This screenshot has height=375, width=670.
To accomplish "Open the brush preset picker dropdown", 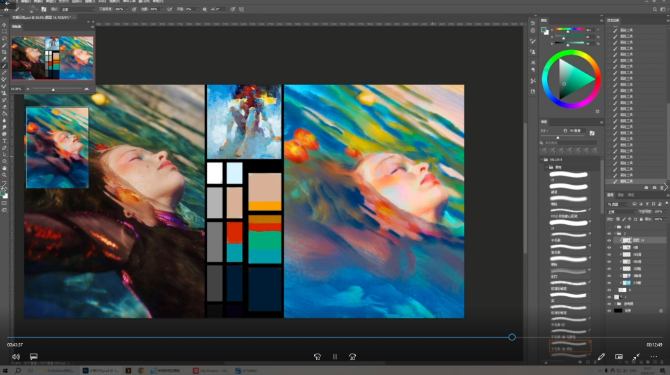I will (x=33, y=9).
